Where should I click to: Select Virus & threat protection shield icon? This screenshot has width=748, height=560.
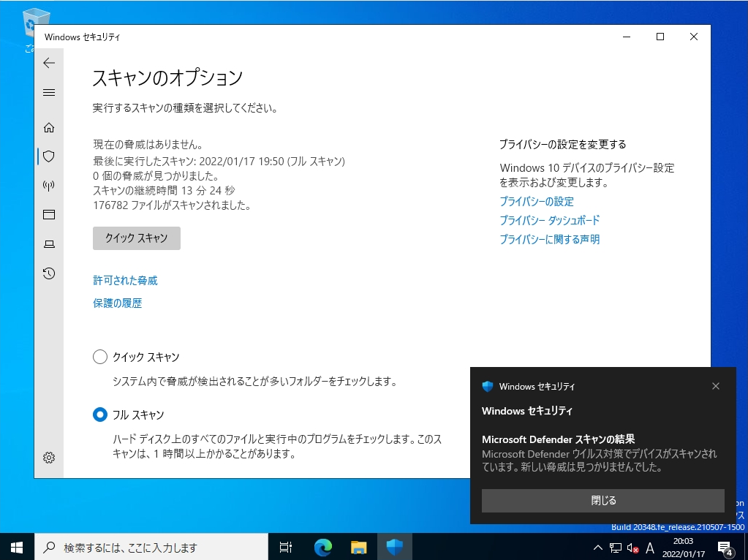click(49, 156)
